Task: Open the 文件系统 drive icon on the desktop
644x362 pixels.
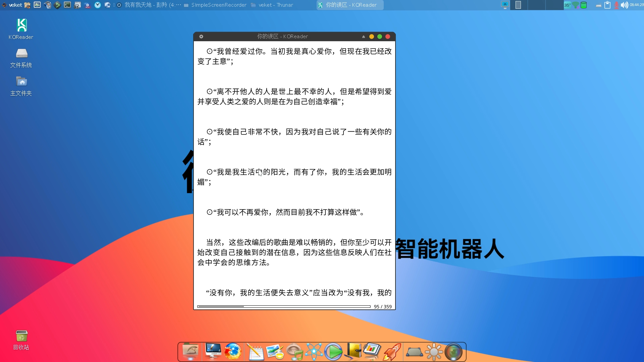Action: coord(21,58)
